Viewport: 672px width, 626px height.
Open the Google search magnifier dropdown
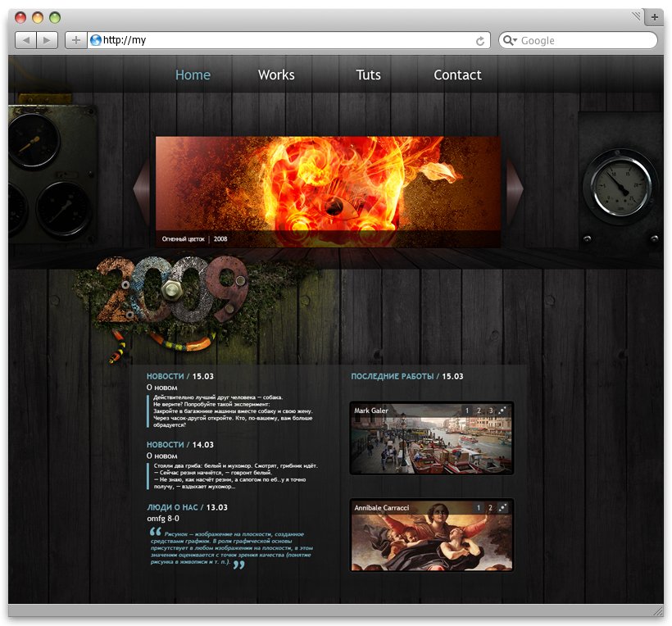tap(510, 40)
